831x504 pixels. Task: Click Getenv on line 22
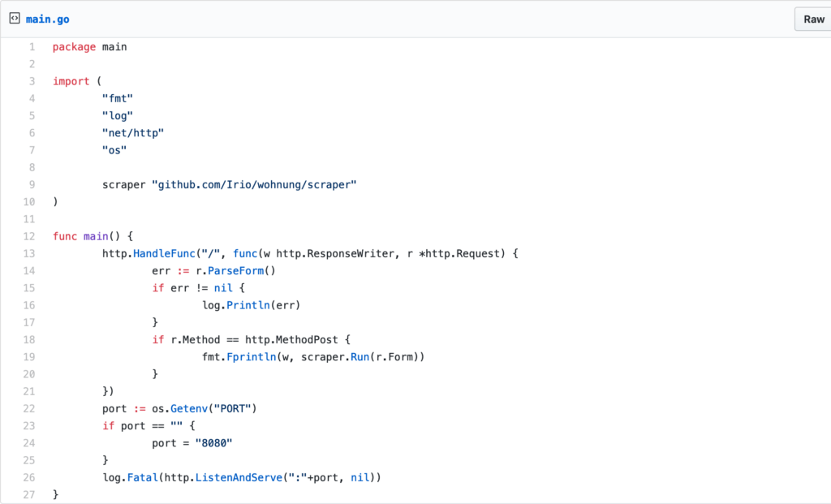(188, 408)
